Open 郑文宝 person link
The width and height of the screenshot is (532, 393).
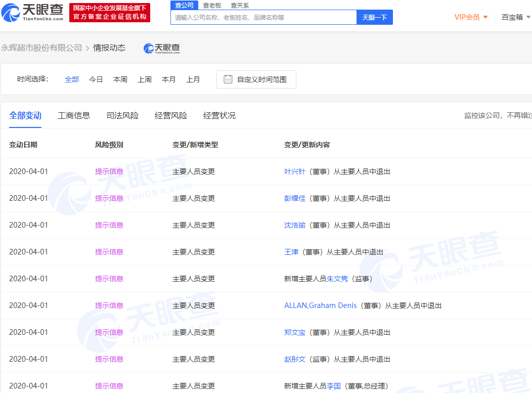point(294,332)
